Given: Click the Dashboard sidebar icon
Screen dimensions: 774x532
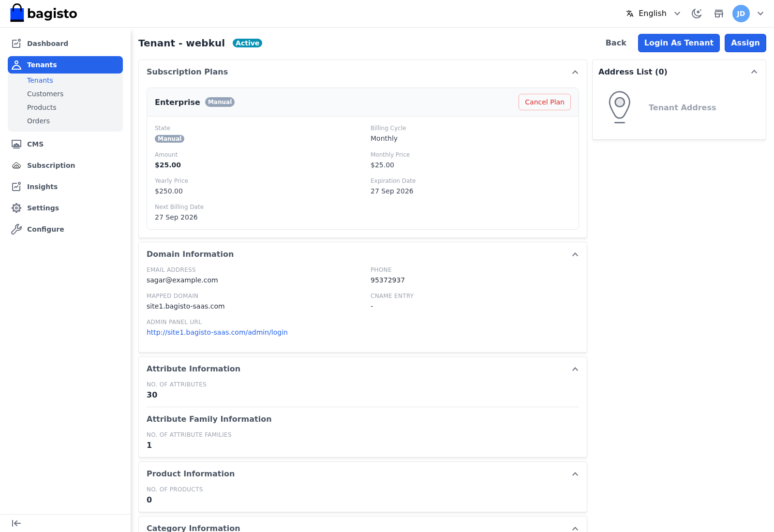Looking at the screenshot, I should [16, 44].
